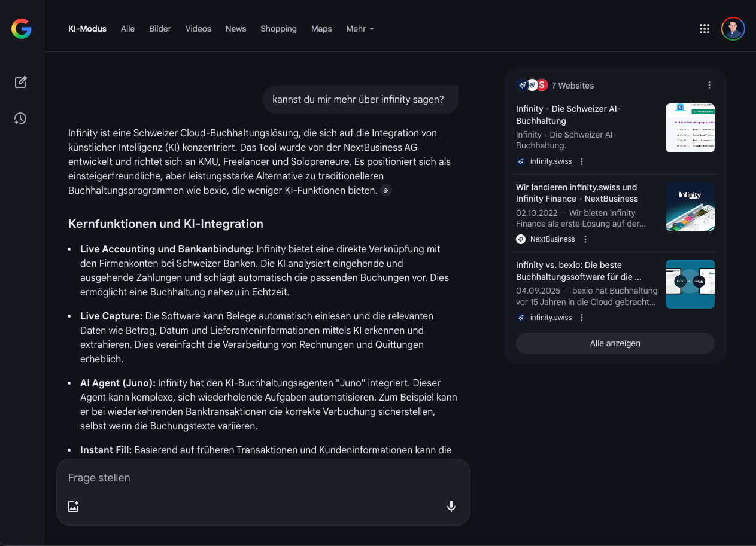Click the date '02.10.2022' in NextBusiness result
This screenshot has height=546, width=756.
pyautogui.click(x=536, y=213)
